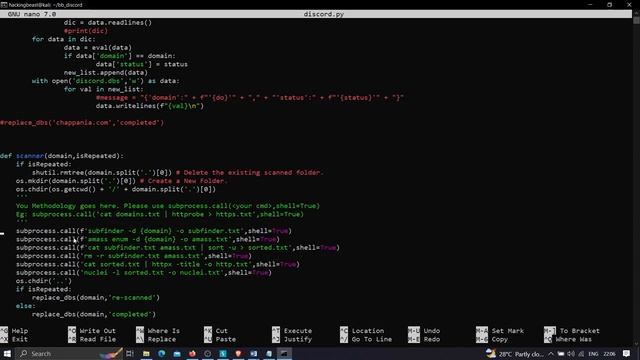640x360 pixels.
Task: Place cursor on the amass enum subprocess line
Action: coord(148,239)
